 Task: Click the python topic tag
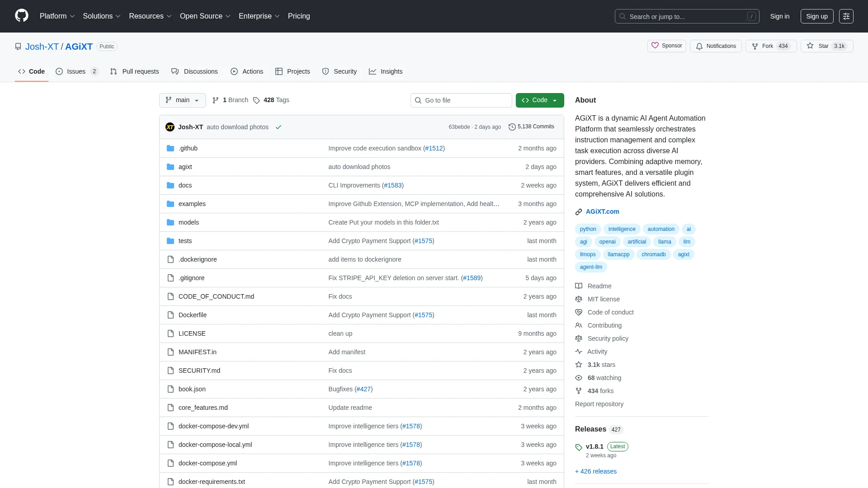(x=588, y=229)
